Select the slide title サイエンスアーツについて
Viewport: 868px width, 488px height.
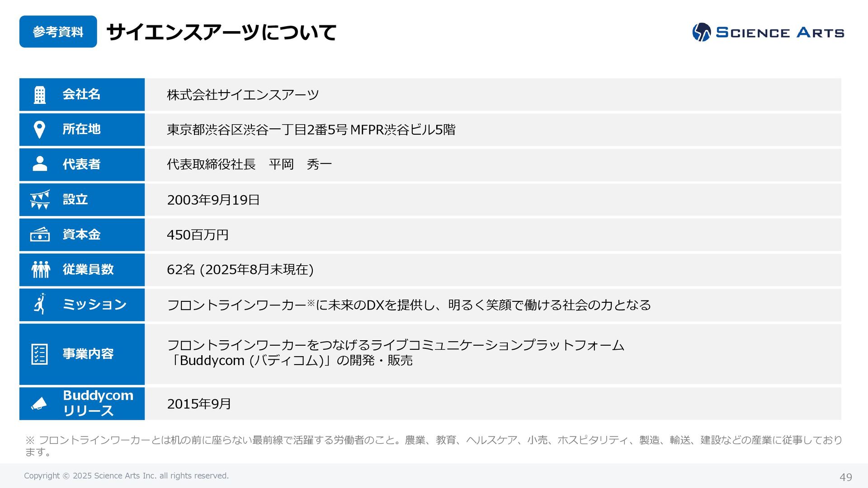221,32
